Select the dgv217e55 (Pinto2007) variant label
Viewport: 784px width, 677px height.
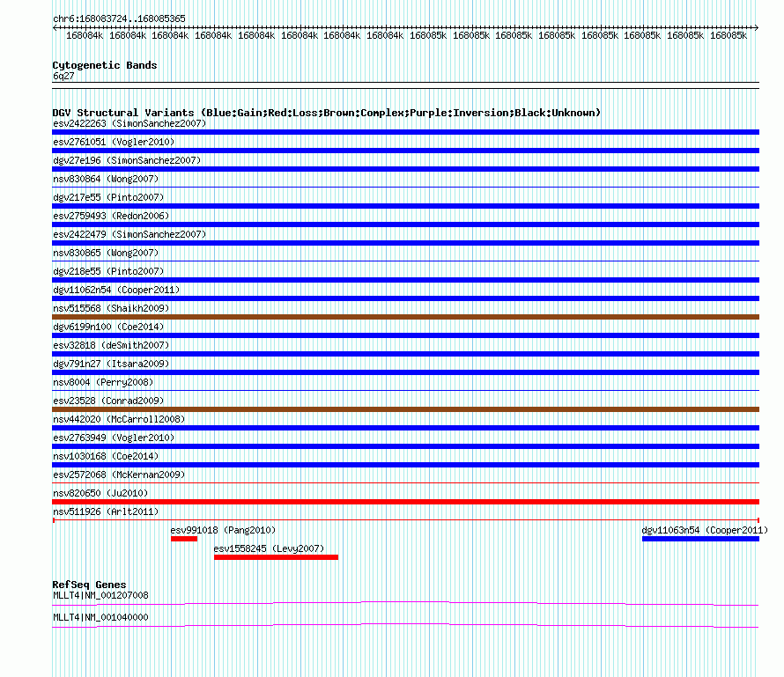108,197
